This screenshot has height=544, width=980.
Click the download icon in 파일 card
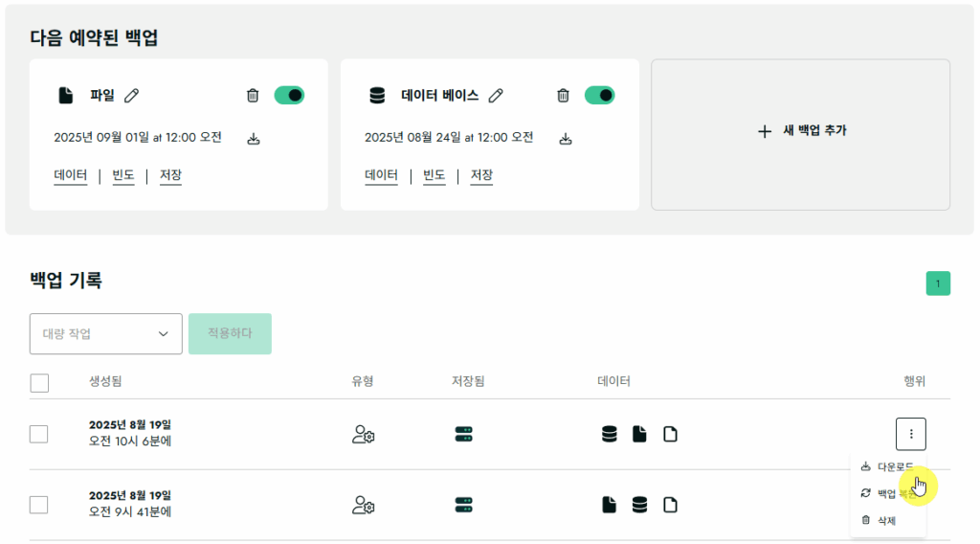pos(254,139)
